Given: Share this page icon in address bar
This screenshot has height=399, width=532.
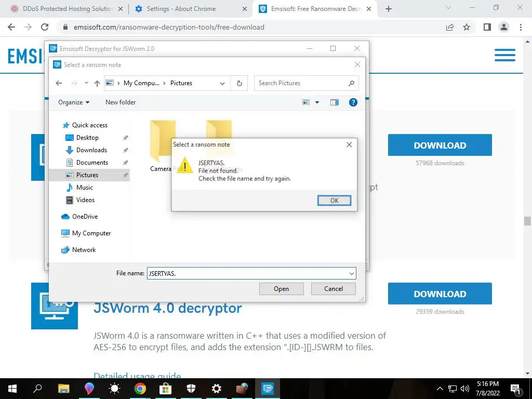Looking at the screenshot, I should pos(450,28).
